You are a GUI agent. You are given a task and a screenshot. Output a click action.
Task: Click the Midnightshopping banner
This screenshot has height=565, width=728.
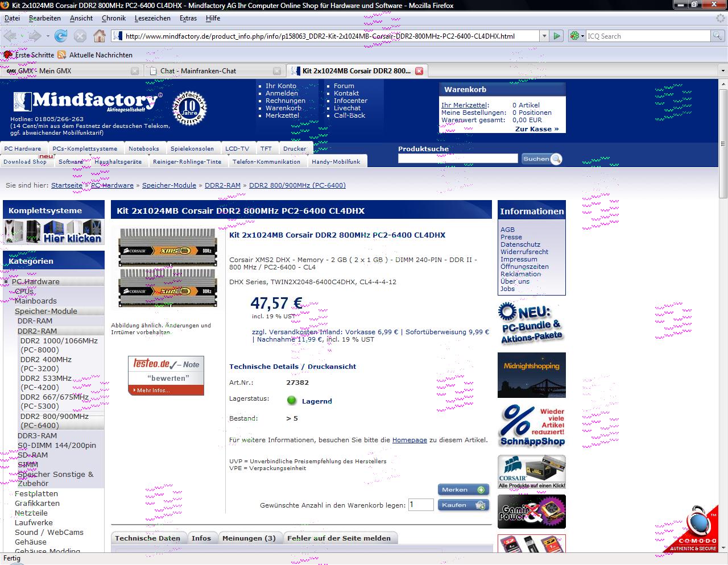point(532,375)
